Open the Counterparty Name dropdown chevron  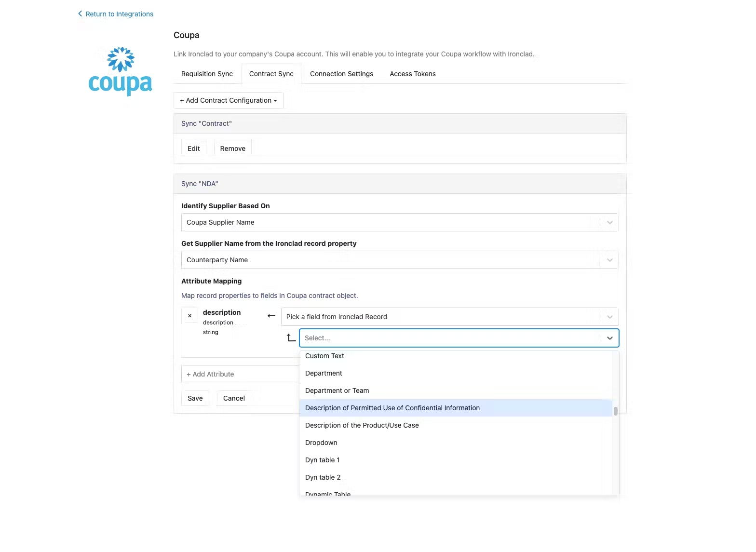click(610, 260)
